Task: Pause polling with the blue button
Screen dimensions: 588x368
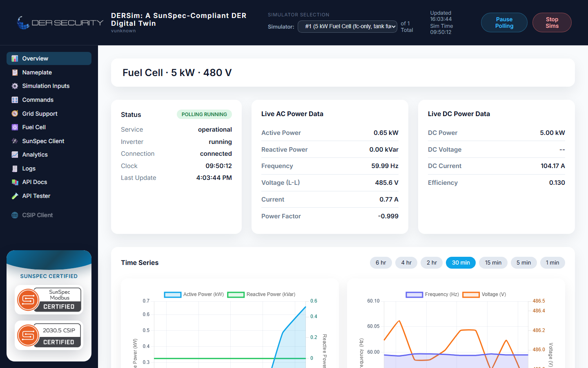Action: click(x=504, y=22)
